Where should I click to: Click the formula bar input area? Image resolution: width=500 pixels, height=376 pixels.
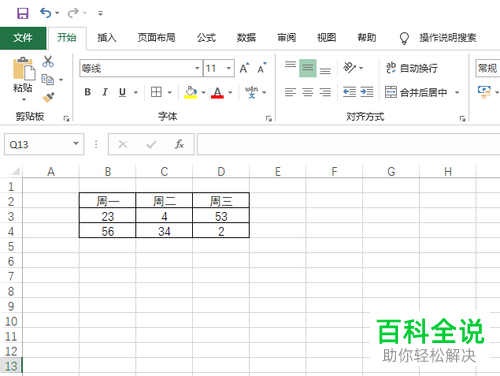(348, 144)
